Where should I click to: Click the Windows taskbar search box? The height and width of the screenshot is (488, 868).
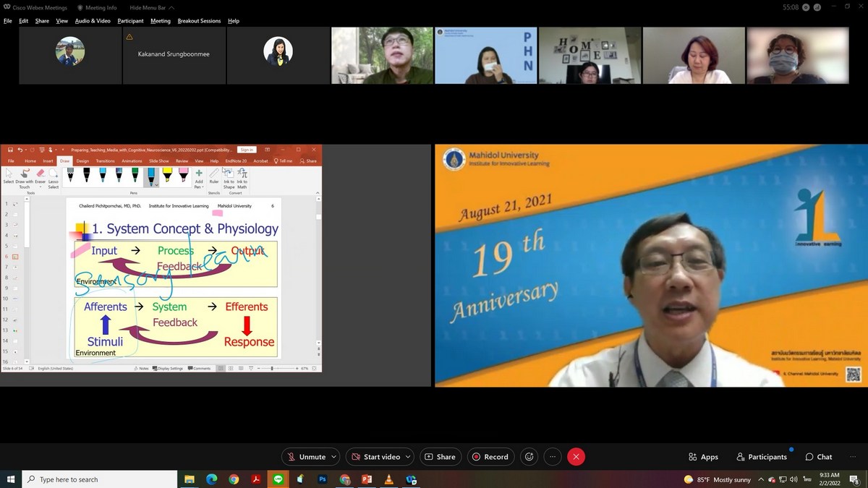(100, 479)
